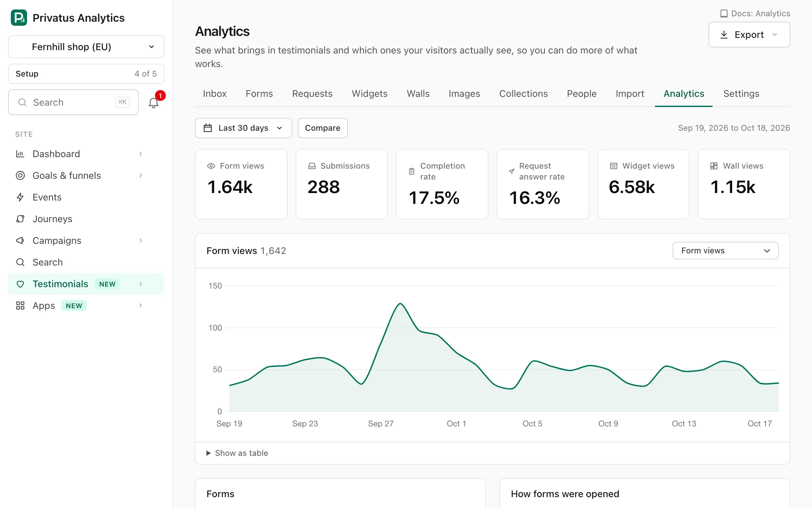The image size is (812, 508).
Task: Click the Dashboard bar chart icon
Action: [20, 154]
